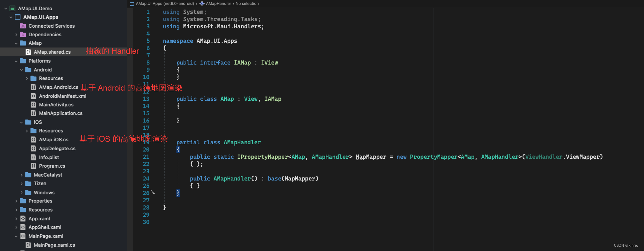644x251 pixels.
Task: Select the Connected Services label
Action: pyautogui.click(x=52, y=26)
